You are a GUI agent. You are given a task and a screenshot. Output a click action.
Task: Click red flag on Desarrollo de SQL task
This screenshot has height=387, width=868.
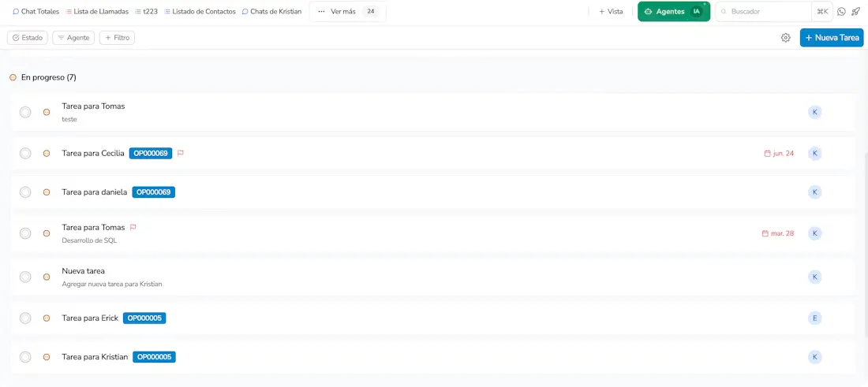coord(133,227)
